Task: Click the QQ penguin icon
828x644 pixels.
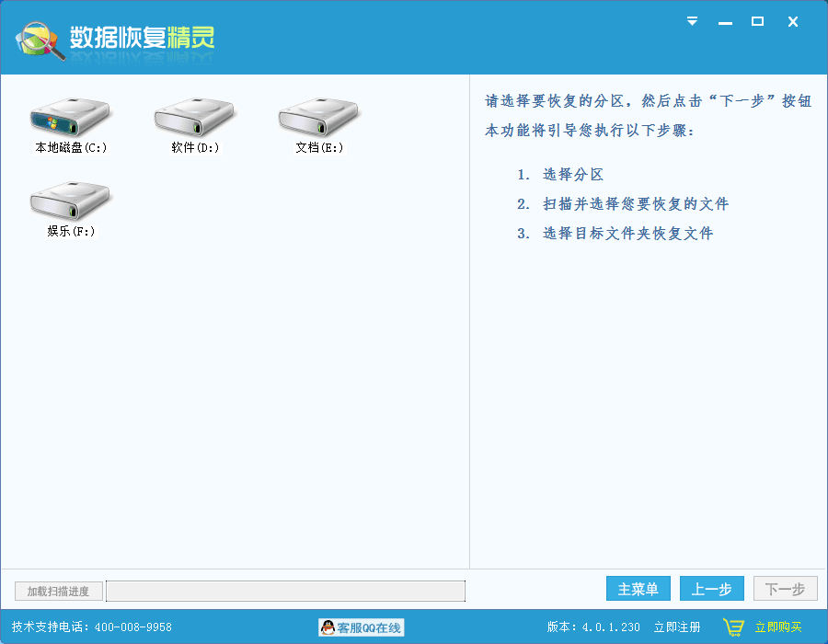Action: tap(328, 627)
